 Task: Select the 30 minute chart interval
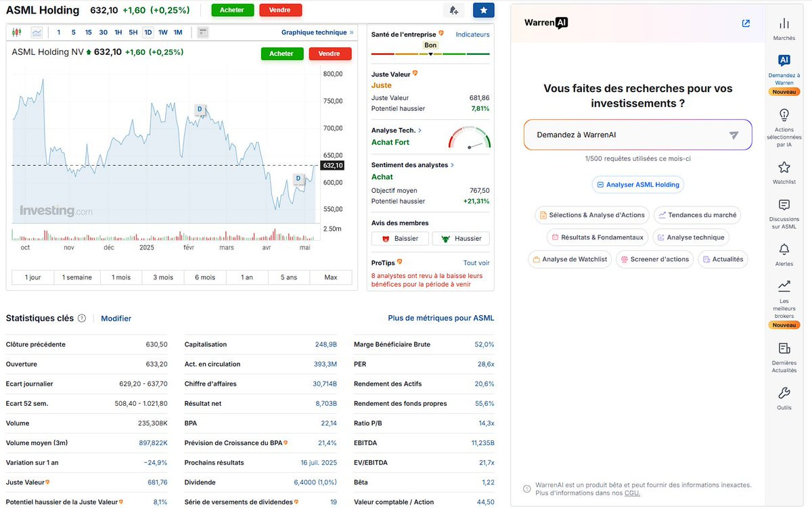(x=104, y=32)
